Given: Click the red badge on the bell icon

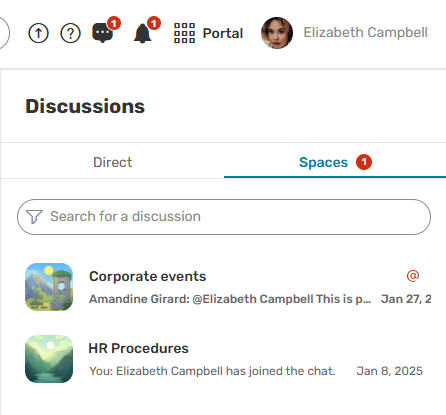Looking at the screenshot, I should coord(154,23).
